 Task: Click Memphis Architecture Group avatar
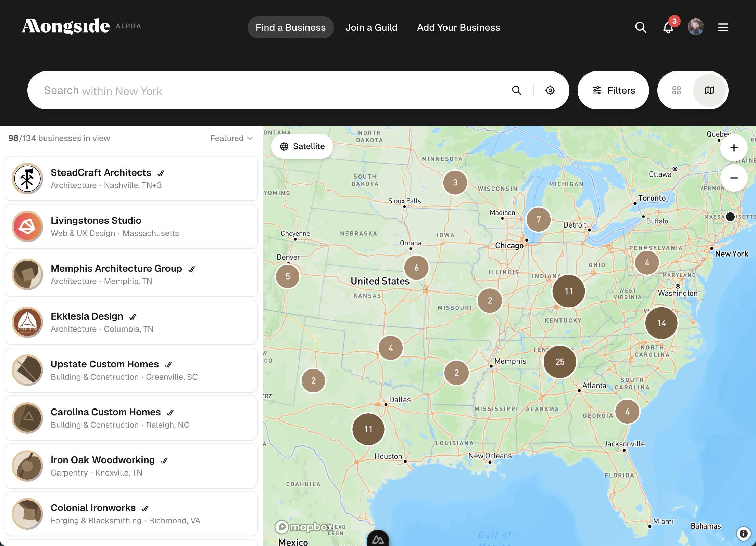pos(27,274)
